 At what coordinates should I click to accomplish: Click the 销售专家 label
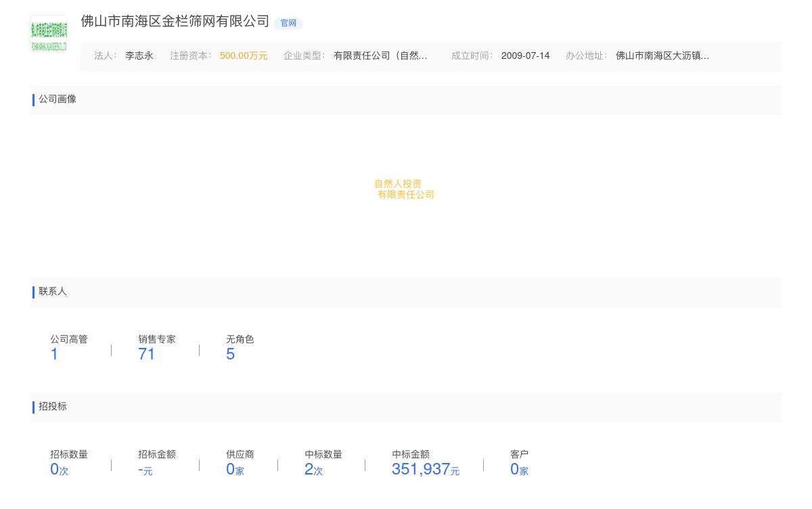tap(157, 340)
